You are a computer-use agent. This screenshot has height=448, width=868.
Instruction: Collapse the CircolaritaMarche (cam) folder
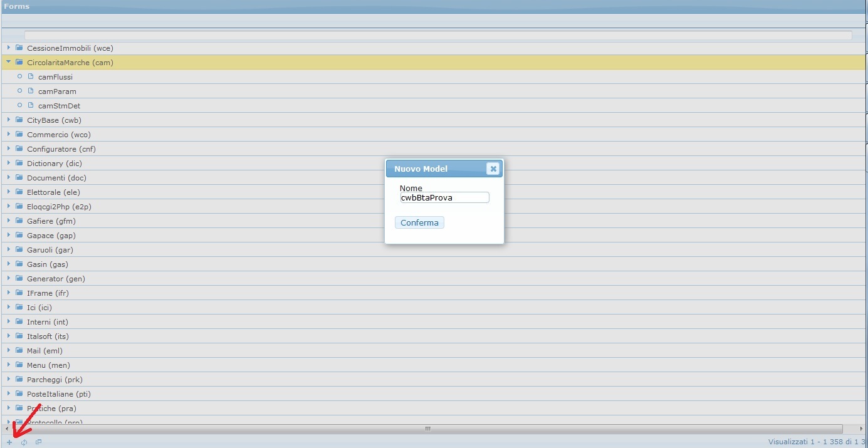(x=9, y=63)
